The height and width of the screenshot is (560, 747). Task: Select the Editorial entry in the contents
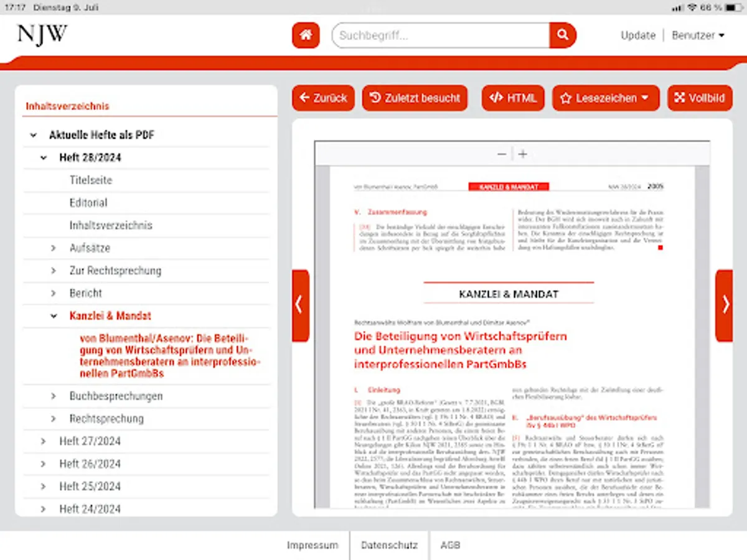coord(87,203)
